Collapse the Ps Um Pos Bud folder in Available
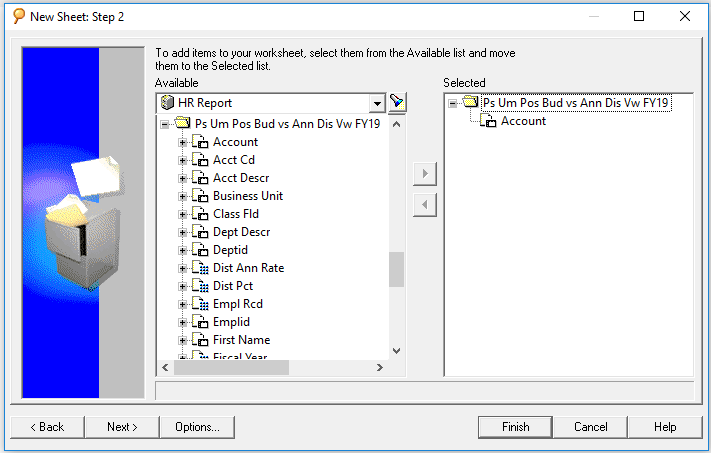 165,124
